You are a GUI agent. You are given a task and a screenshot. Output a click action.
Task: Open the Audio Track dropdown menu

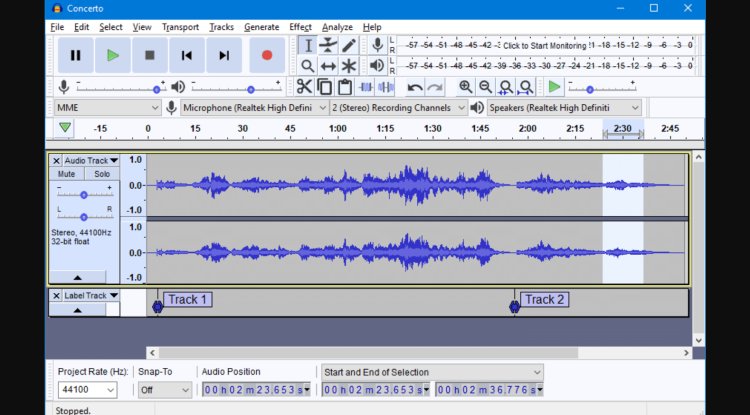91,161
